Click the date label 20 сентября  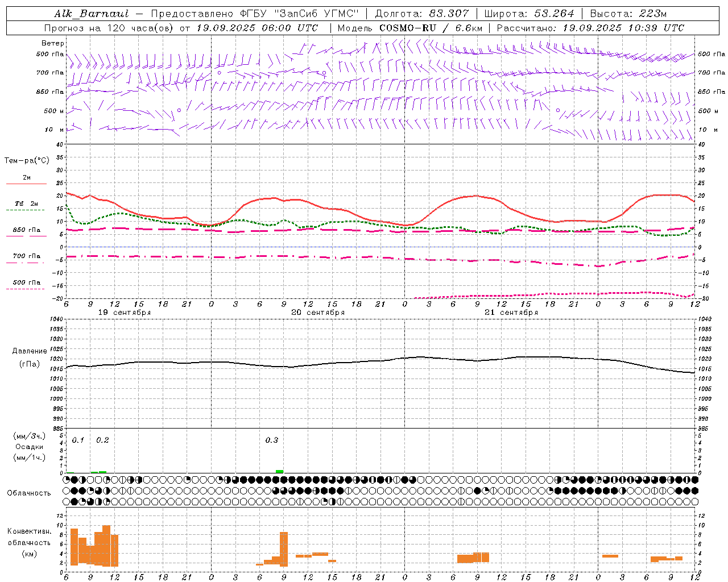click(x=318, y=313)
